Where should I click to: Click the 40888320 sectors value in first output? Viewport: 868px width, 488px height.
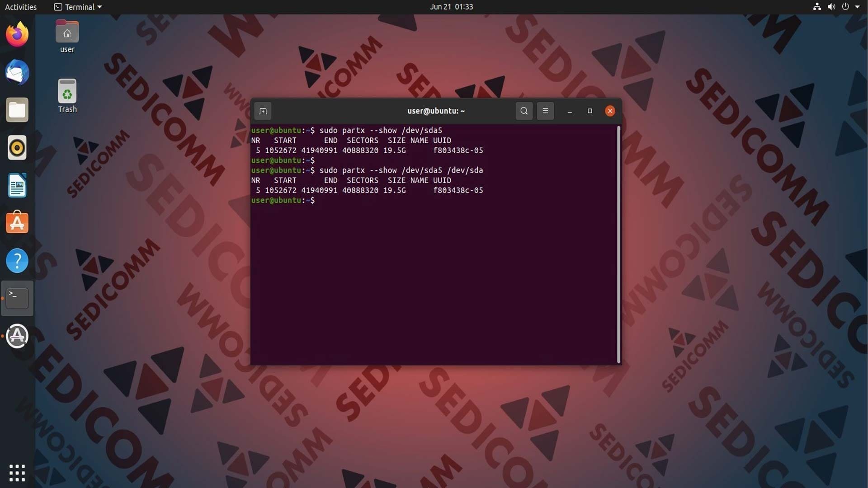pos(360,150)
